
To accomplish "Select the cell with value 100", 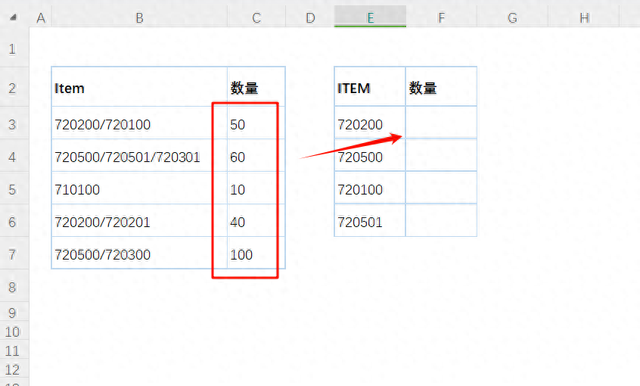I will [x=256, y=253].
